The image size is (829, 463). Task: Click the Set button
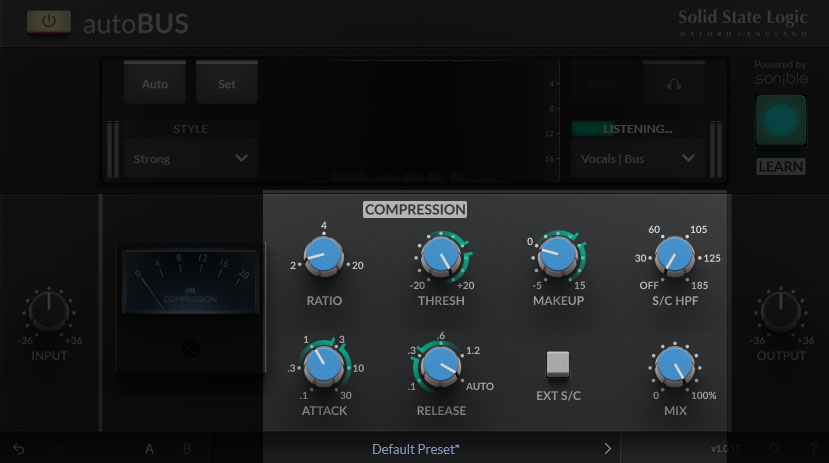(x=227, y=84)
